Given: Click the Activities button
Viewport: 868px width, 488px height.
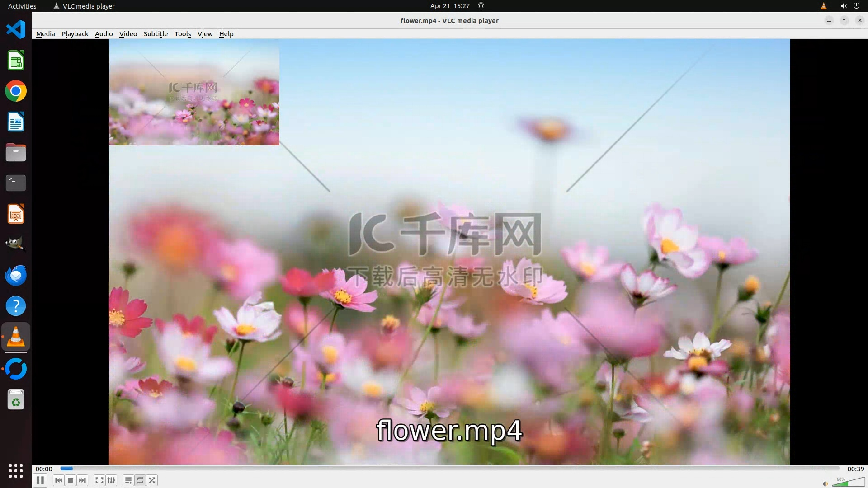Looking at the screenshot, I should click(x=22, y=6).
